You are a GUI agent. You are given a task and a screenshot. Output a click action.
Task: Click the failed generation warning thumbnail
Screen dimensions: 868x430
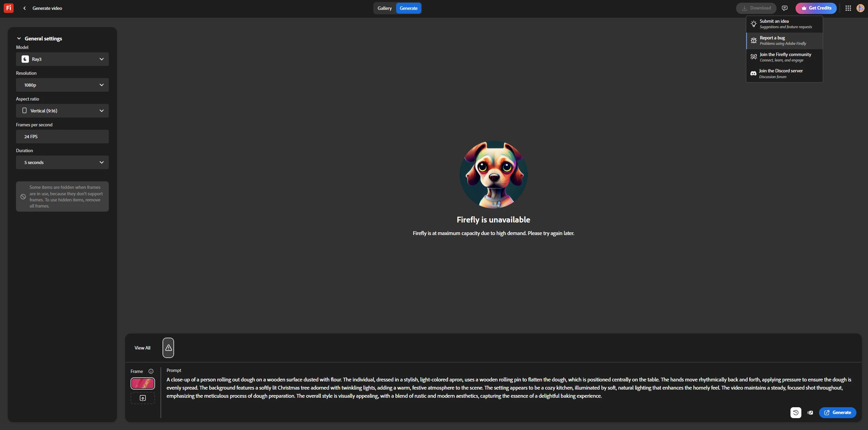(168, 347)
